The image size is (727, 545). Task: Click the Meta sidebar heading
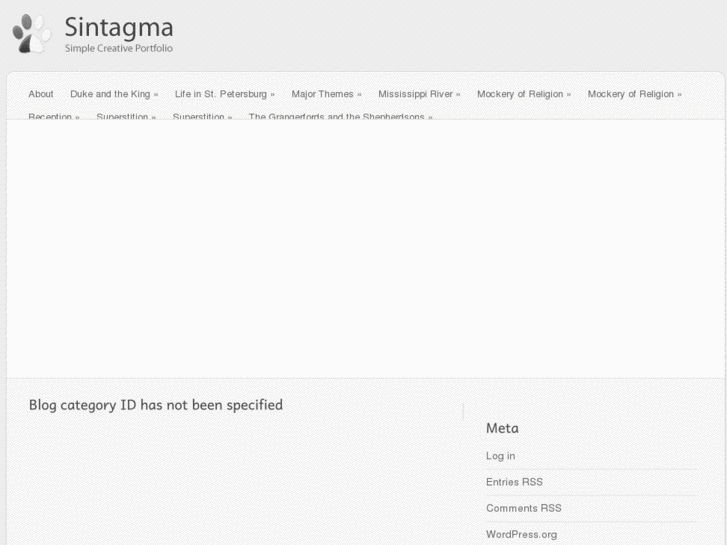click(502, 428)
